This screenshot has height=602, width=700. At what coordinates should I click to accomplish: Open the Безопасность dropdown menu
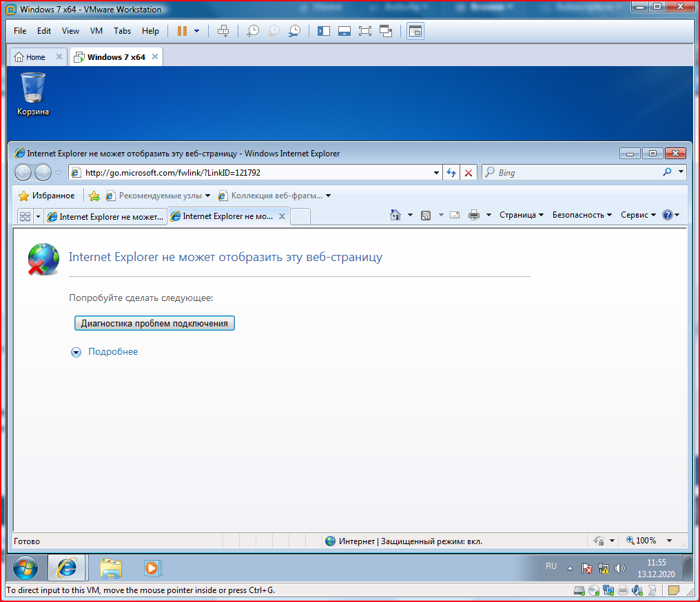click(x=581, y=215)
